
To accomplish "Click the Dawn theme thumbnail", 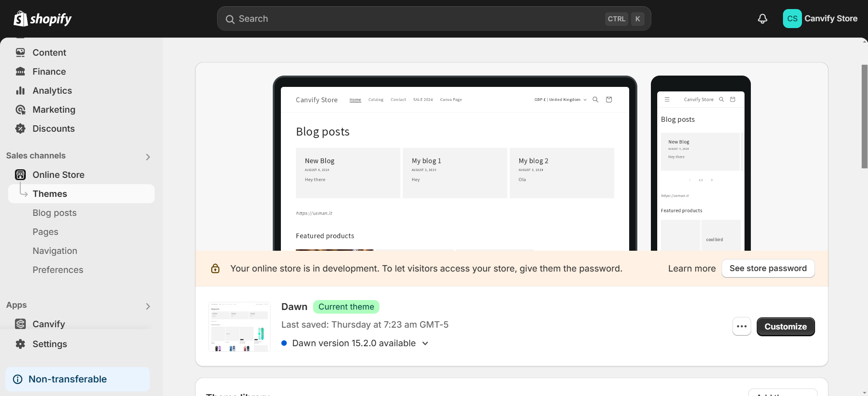I will (239, 327).
